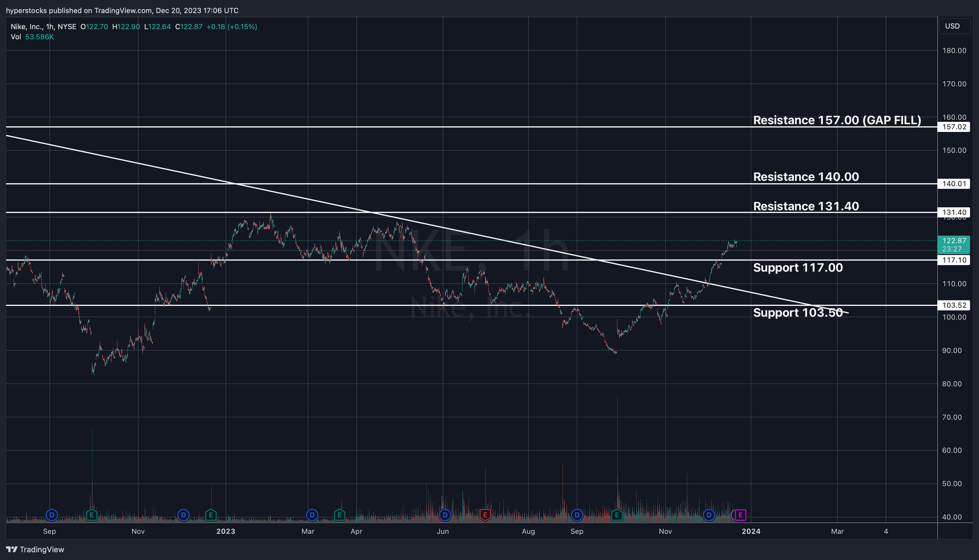Screen dimensions: 979x560
Task: Click the TradingView logo at bottom left
Action: pos(35,549)
